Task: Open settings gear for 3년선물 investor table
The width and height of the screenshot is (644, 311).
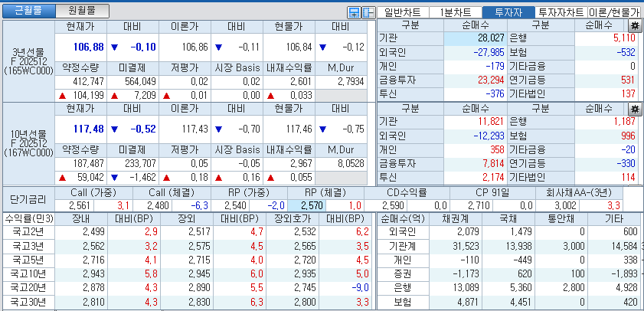Action: 636,26
